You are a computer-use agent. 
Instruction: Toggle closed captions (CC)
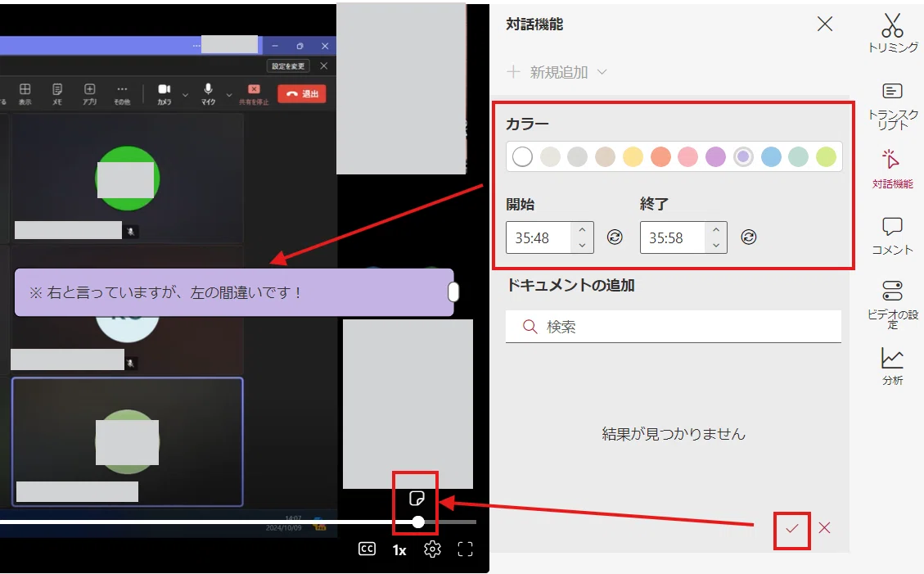[x=367, y=549]
